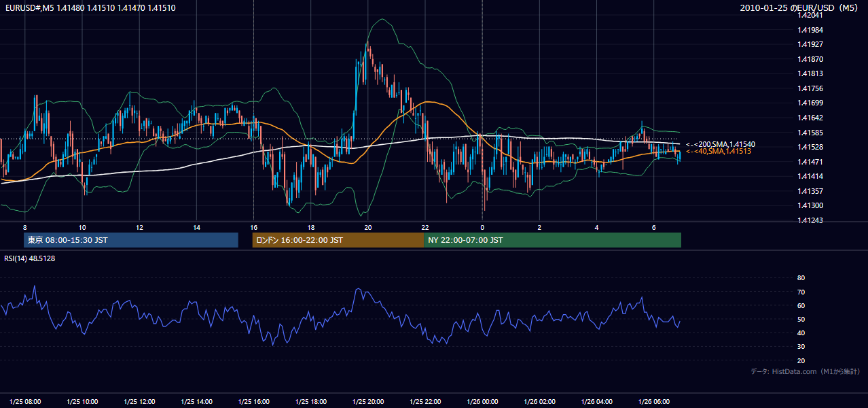Click the 1/25 20:00 bottom time label
The image size is (868, 408).
368,401
